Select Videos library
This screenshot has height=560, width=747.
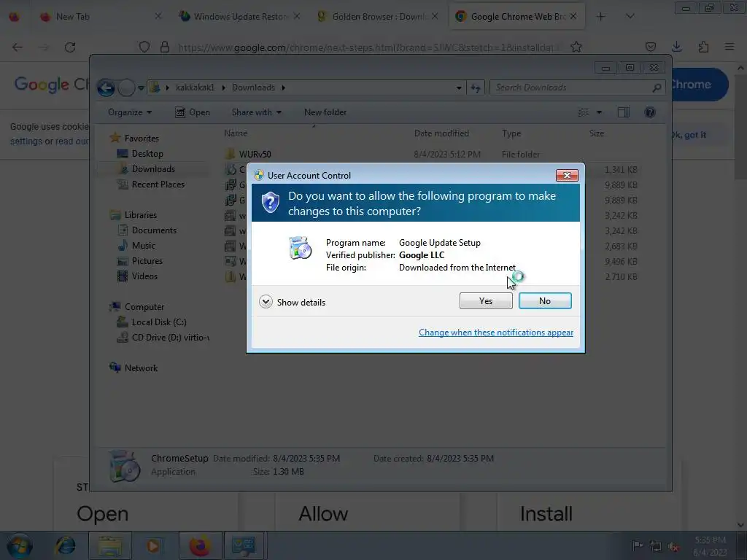(x=144, y=276)
